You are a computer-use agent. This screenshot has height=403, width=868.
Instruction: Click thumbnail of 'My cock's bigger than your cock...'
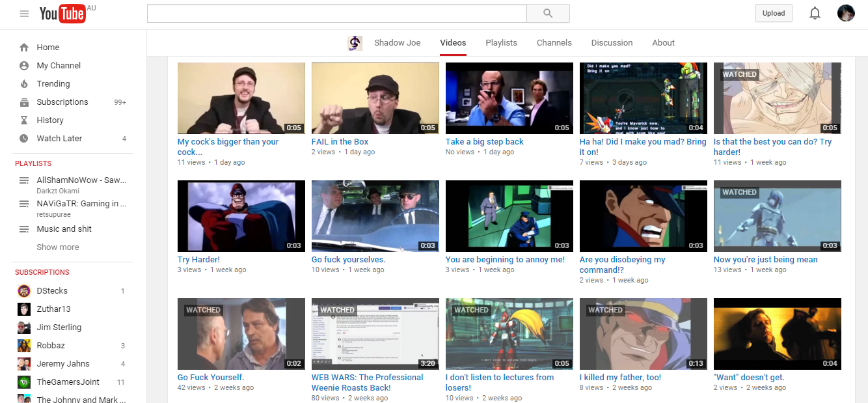(x=241, y=98)
